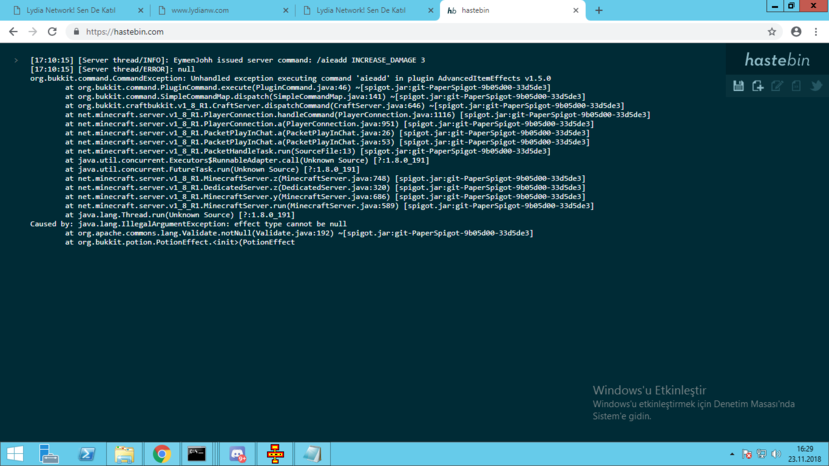The width and height of the screenshot is (829, 466).
Task: Click the hastebin Twitter icon
Action: (816, 86)
